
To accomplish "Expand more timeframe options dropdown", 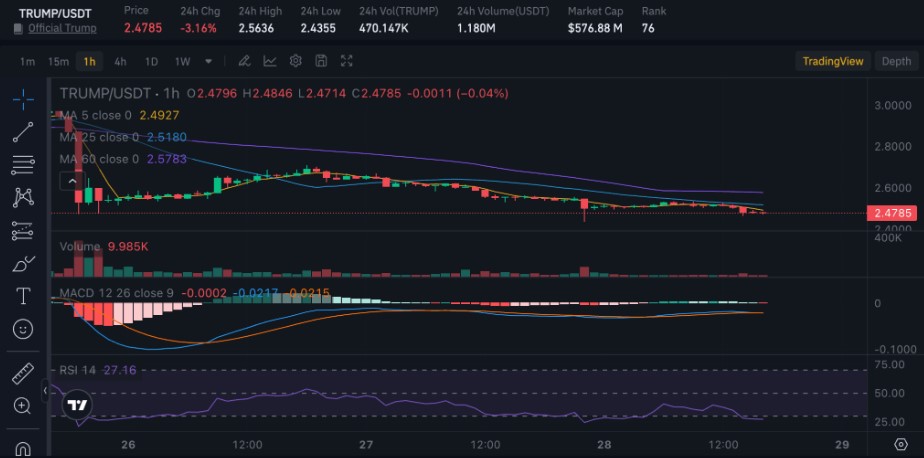I will click(209, 61).
